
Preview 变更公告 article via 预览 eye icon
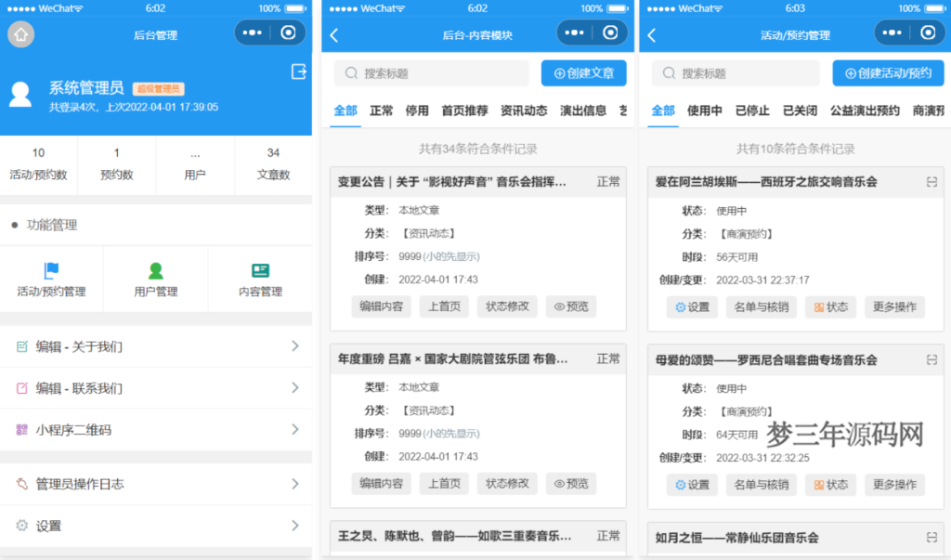[572, 306]
